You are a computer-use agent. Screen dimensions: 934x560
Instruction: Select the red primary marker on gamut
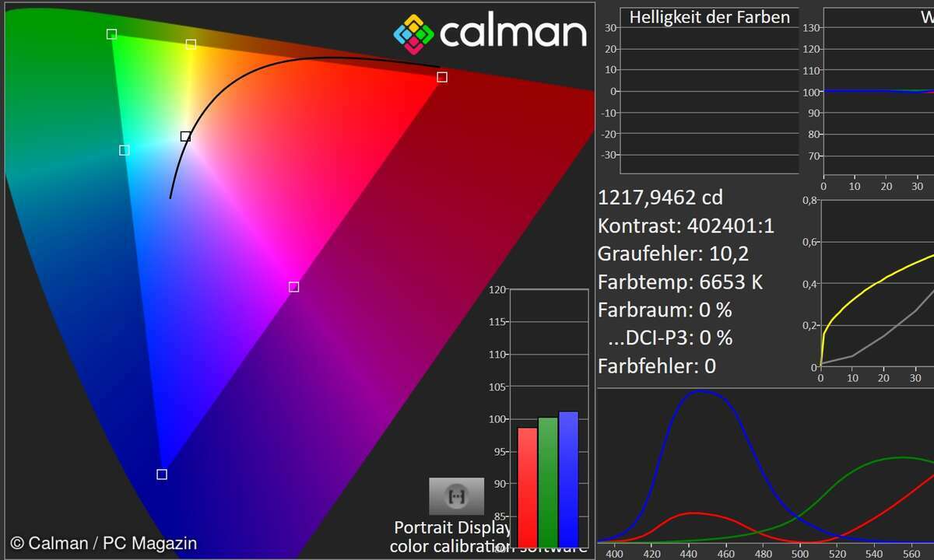coord(442,77)
